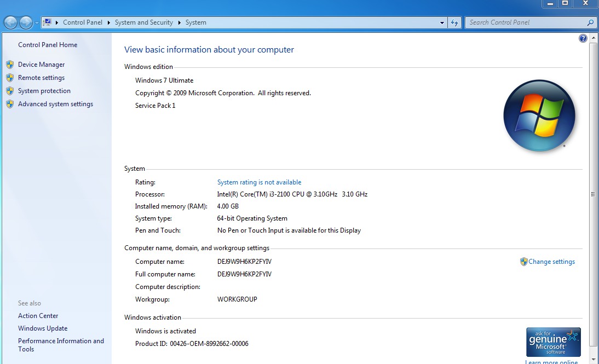
Task: Click the vertical scrollbar thumb
Action: (x=593, y=194)
